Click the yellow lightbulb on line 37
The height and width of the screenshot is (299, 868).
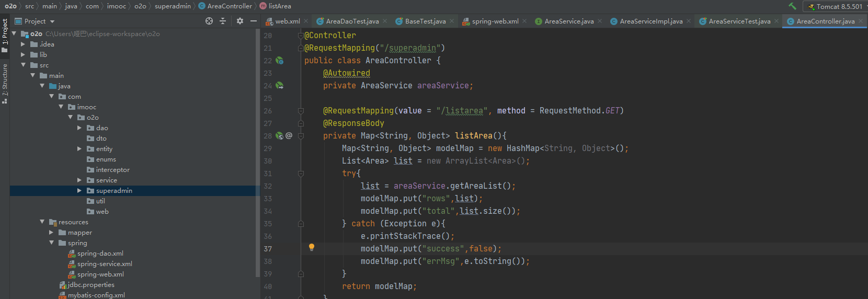[x=312, y=248]
